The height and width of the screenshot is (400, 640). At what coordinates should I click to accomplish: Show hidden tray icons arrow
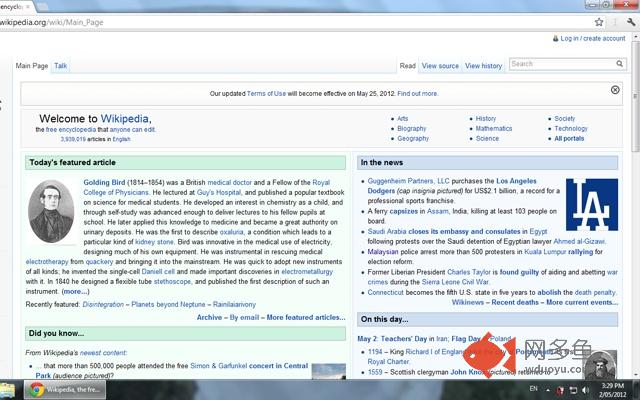pos(548,390)
